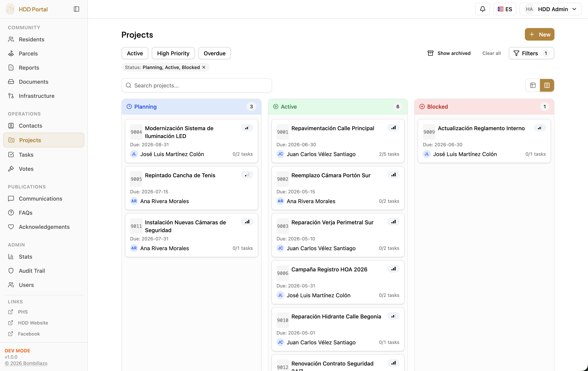The image size is (588, 371).
Task: Remove the Status filter chip
Action: (x=204, y=67)
